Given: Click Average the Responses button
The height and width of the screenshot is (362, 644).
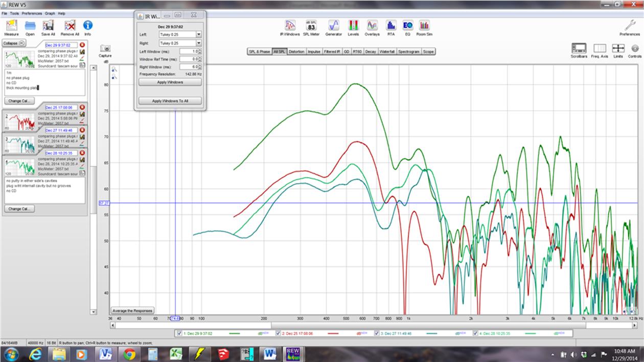Looking at the screenshot, I should (132, 310).
